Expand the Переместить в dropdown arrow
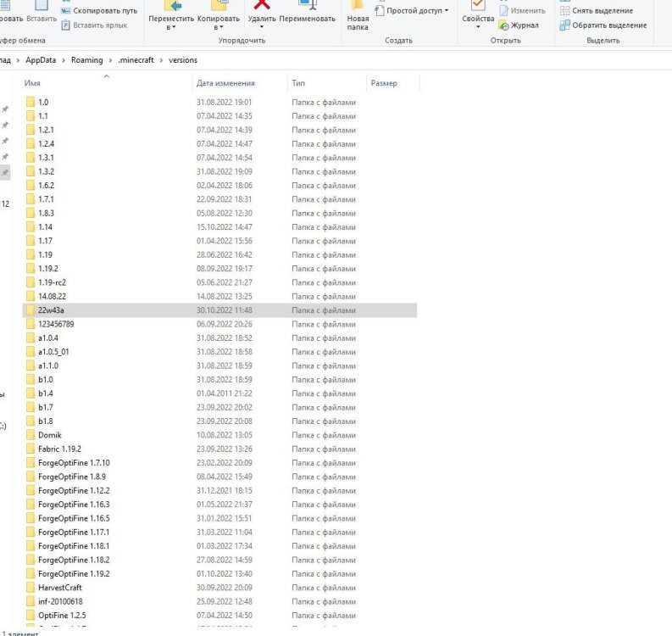672x636 pixels. (x=174, y=27)
